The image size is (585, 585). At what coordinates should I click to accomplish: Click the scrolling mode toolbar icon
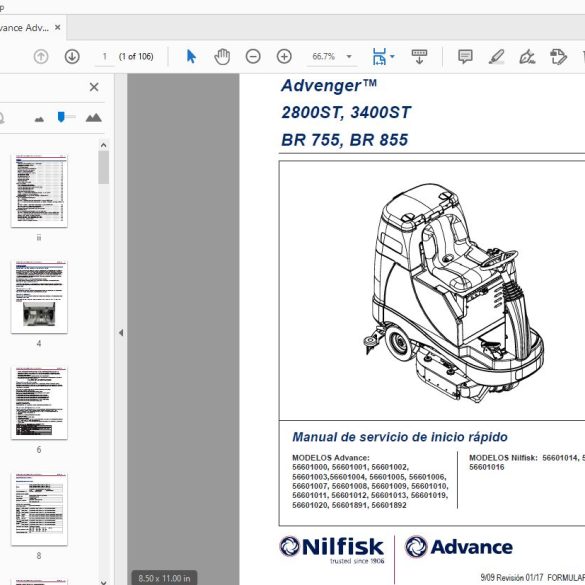[419, 57]
